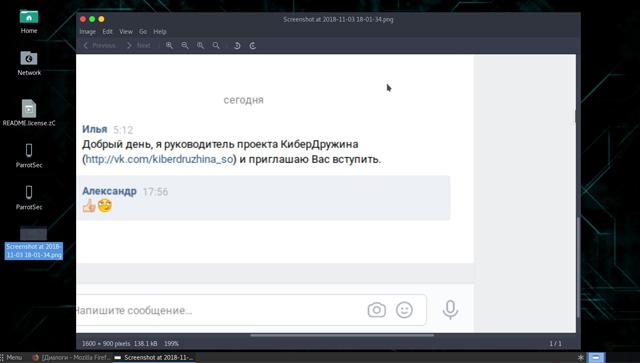640x363 pixels.
Task: Switch to Screenshot viewer taskbar item
Action: pyautogui.click(x=154, y=357)
